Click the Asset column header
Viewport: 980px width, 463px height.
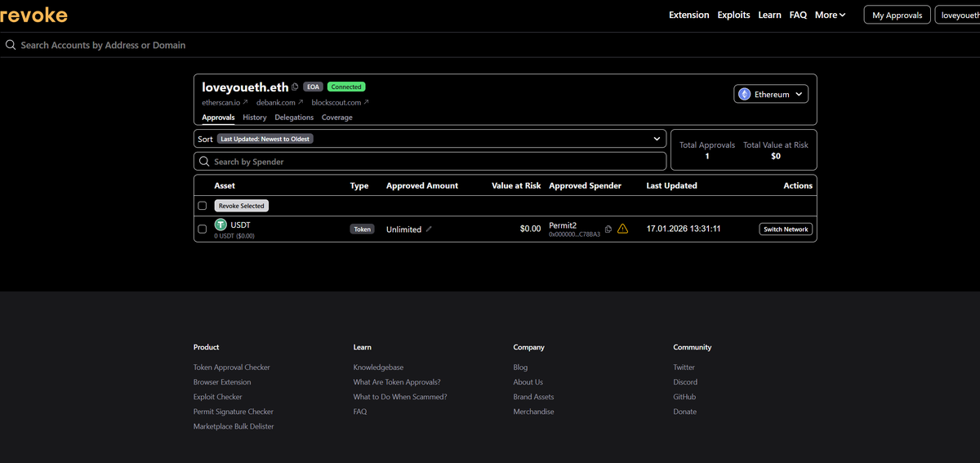[x=225, y=186]
